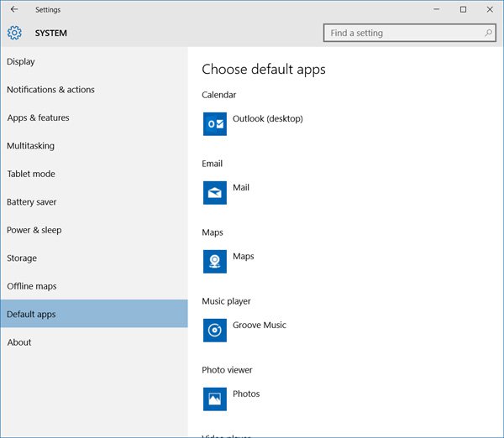Click the Mail app envelope icon
This screenshot has width=504, height=438.
click(215, 193)
